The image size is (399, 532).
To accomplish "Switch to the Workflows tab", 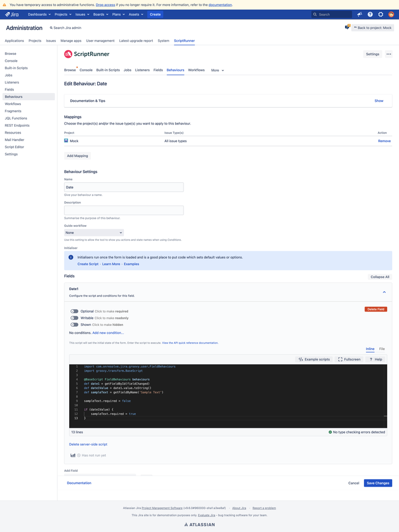I will [196, 70].
